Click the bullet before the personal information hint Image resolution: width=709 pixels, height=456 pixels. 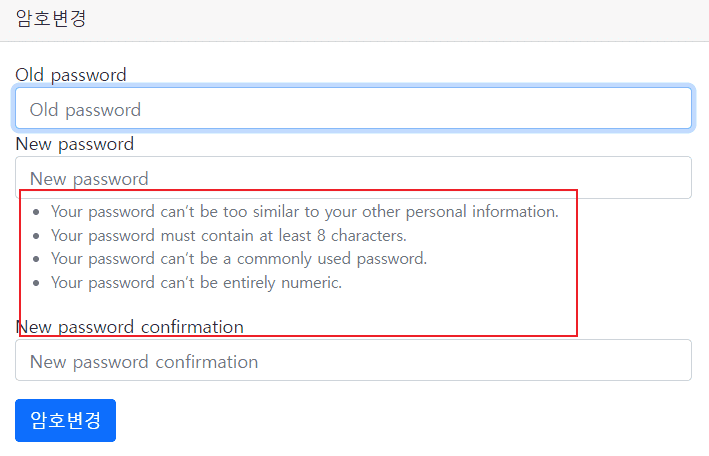tap(37, 212)
